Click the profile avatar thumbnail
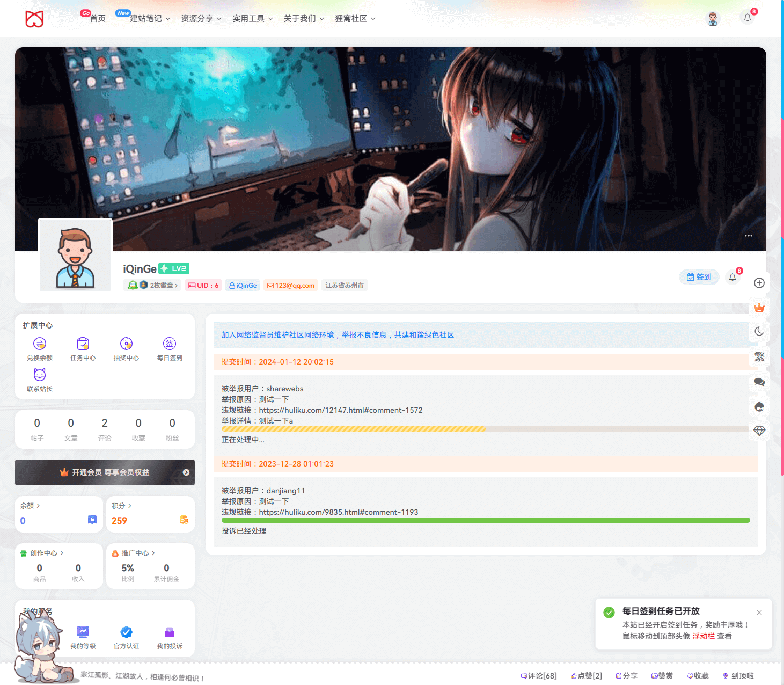The image size is (784, 685). click(75, 255)
